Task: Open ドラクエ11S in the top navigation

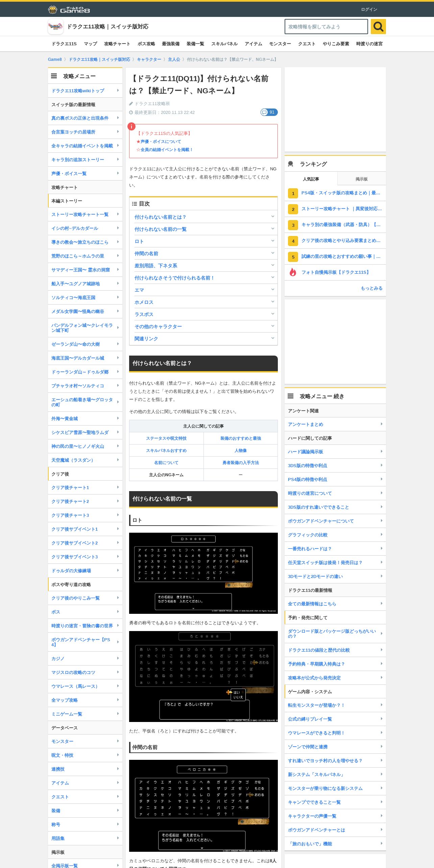Action: 64,44
